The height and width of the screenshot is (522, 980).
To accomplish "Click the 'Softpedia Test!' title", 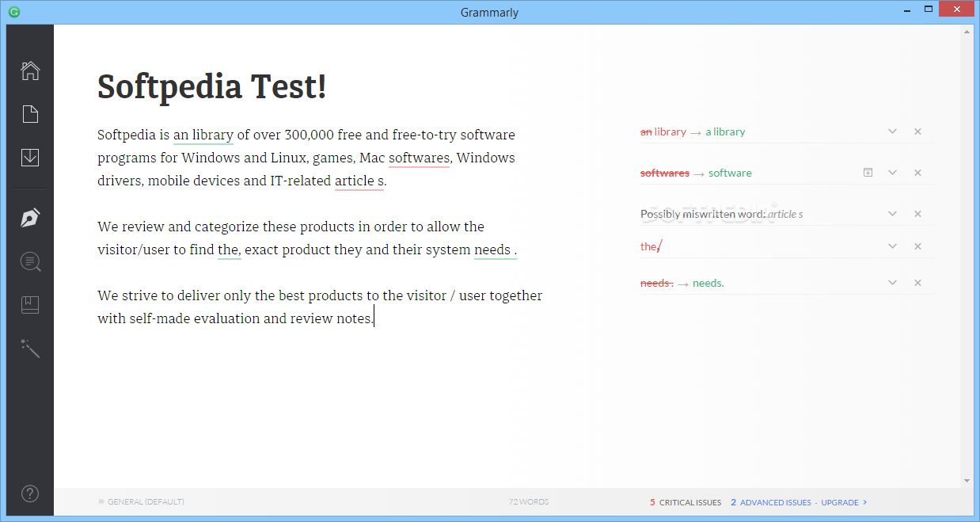I will [211, 86].
